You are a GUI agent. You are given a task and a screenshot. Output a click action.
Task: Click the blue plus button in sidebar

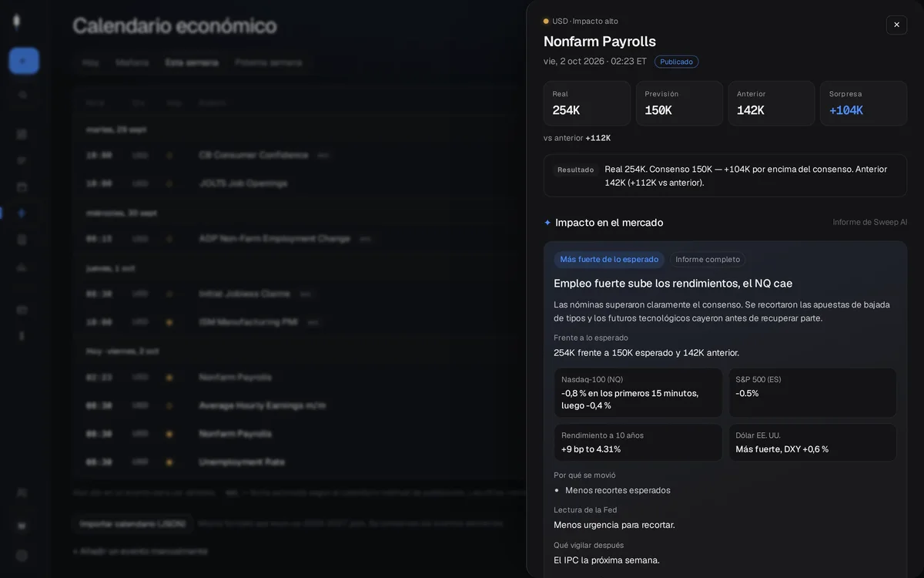pos(24,61)
